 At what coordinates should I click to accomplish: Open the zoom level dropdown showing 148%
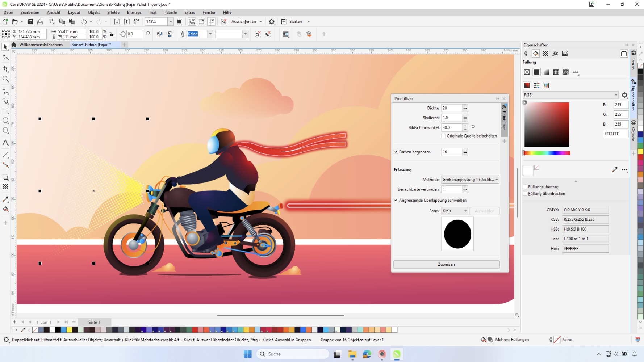point(170,21)
